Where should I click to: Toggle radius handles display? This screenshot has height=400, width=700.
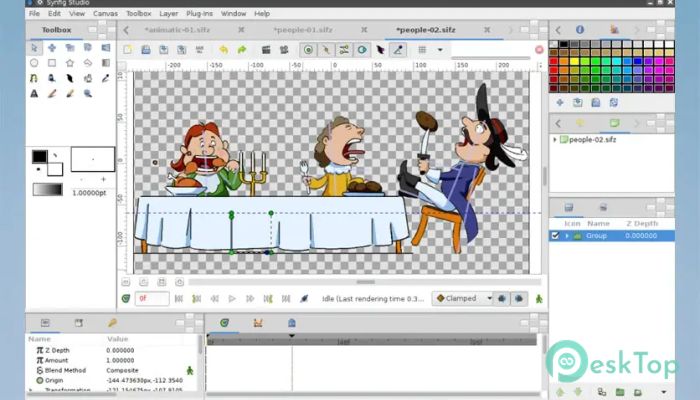pos(362,50)
